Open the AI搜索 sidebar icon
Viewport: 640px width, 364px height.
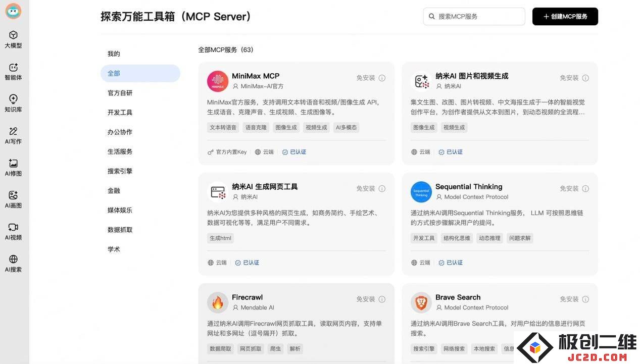[x=14, y=259]
